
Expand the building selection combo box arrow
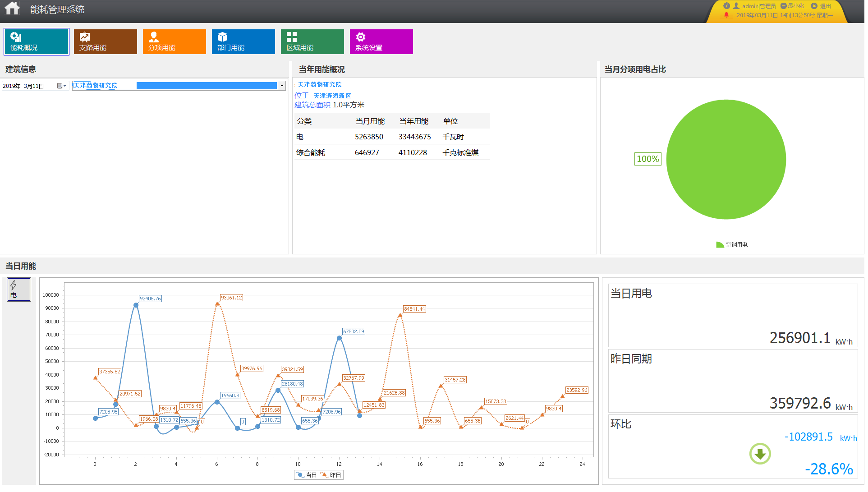(282, 86)
